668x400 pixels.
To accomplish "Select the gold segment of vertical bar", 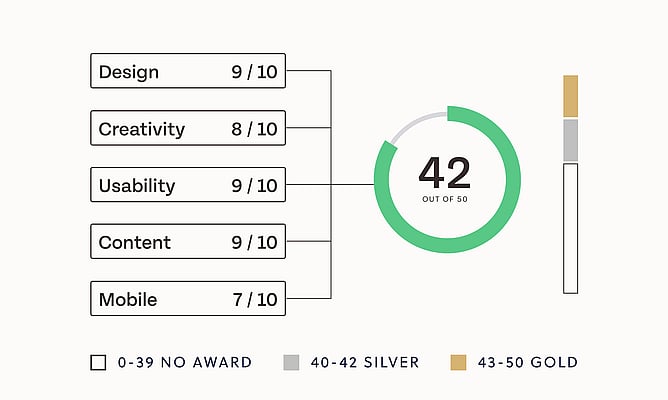I will point(570,96).
